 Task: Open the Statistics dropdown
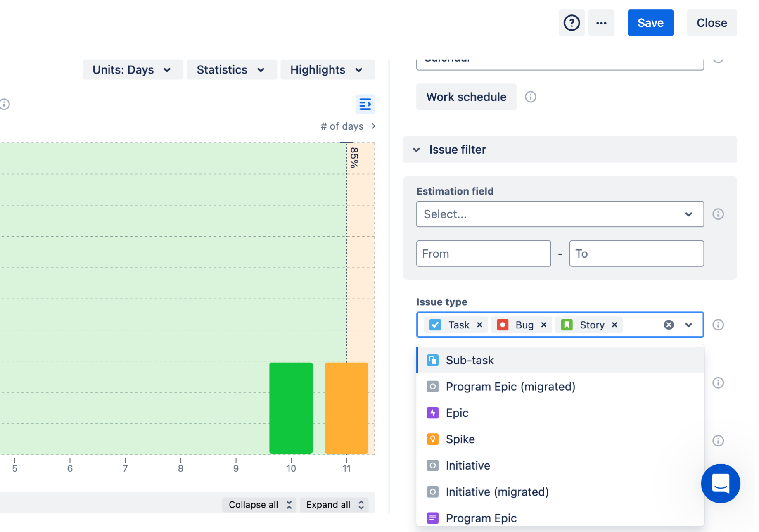(231, 69)
